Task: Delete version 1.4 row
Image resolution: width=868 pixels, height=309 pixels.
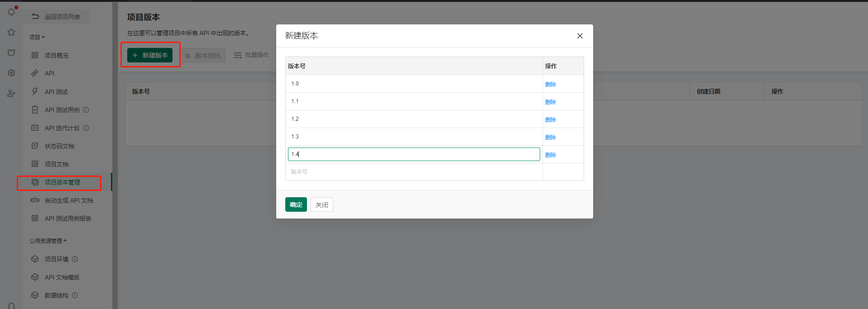Action: click(551, 155)
